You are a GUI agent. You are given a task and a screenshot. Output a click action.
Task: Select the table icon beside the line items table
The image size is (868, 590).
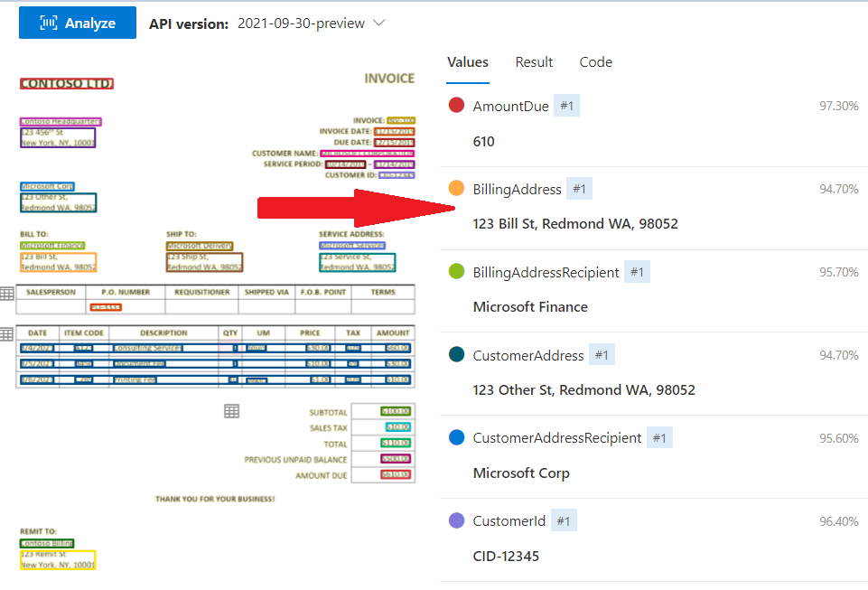coord(7,333)
